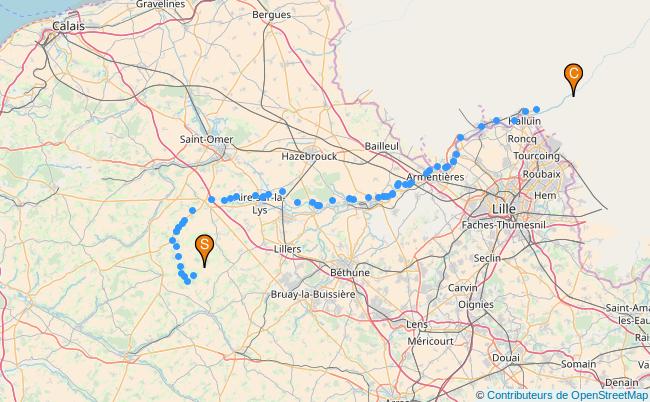Click the Hazebrouck label on map
This screenshot has height=402, width=650.
(309, 157)
